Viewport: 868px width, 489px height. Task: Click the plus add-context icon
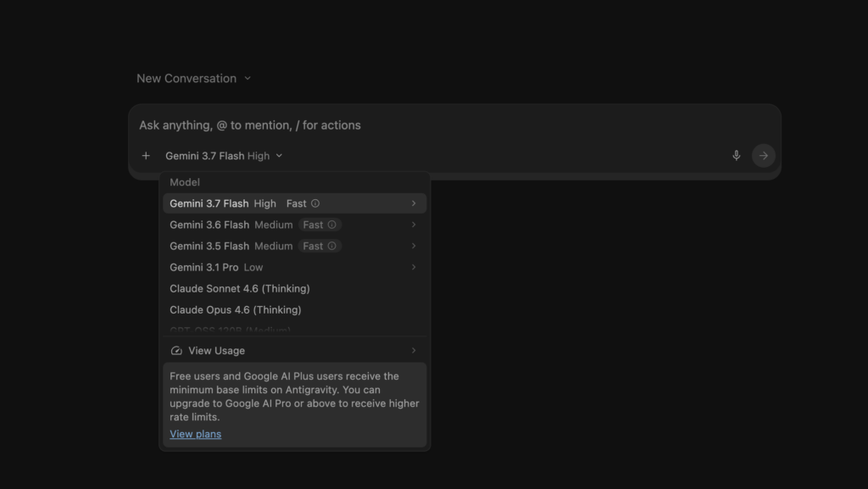click(146, 156)
